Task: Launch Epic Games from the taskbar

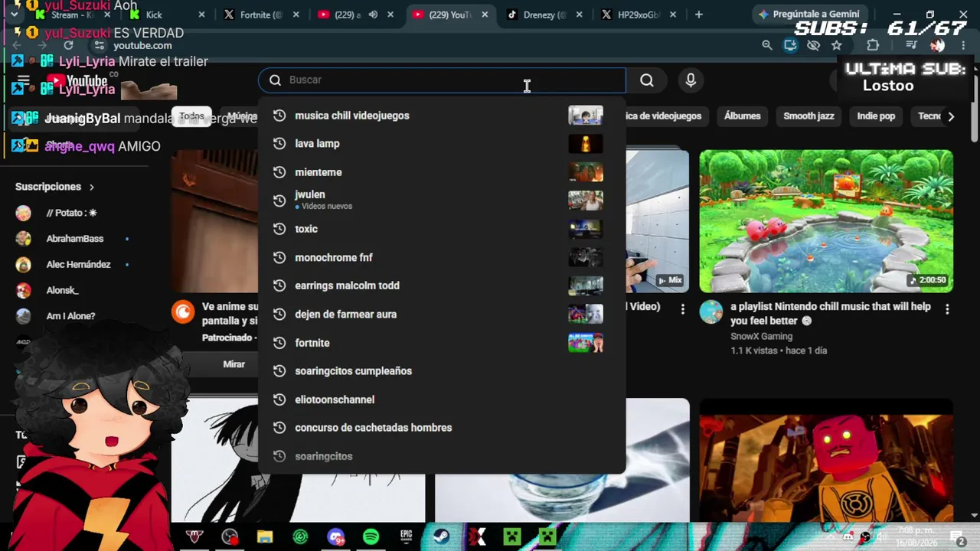Action: pyautogui.click(x=406, y=537)
